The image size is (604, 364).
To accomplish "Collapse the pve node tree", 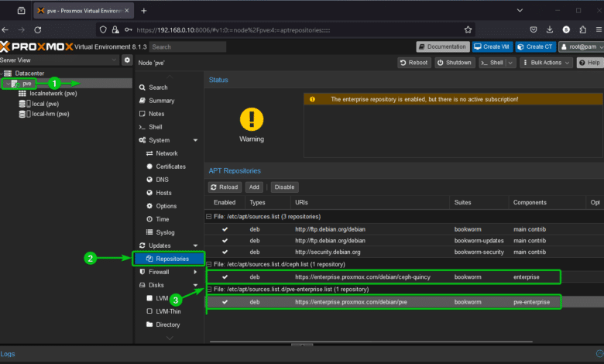I will pos(8,84).
